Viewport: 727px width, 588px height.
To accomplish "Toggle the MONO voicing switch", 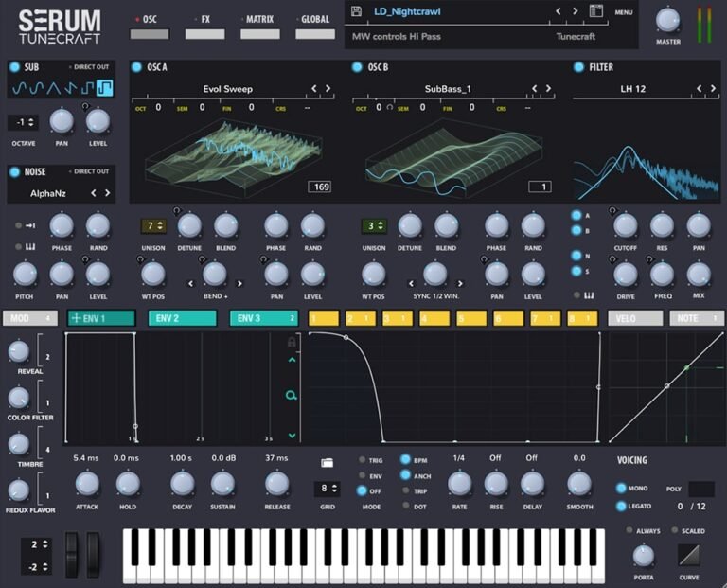I will tap(621, 488).
